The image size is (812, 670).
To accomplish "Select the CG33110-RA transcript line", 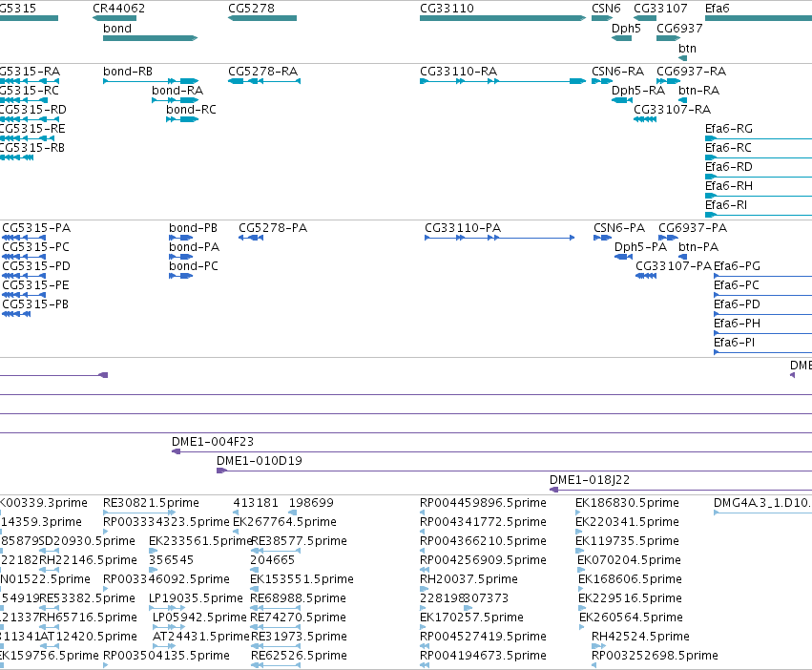I will click(x=503, y=81).
